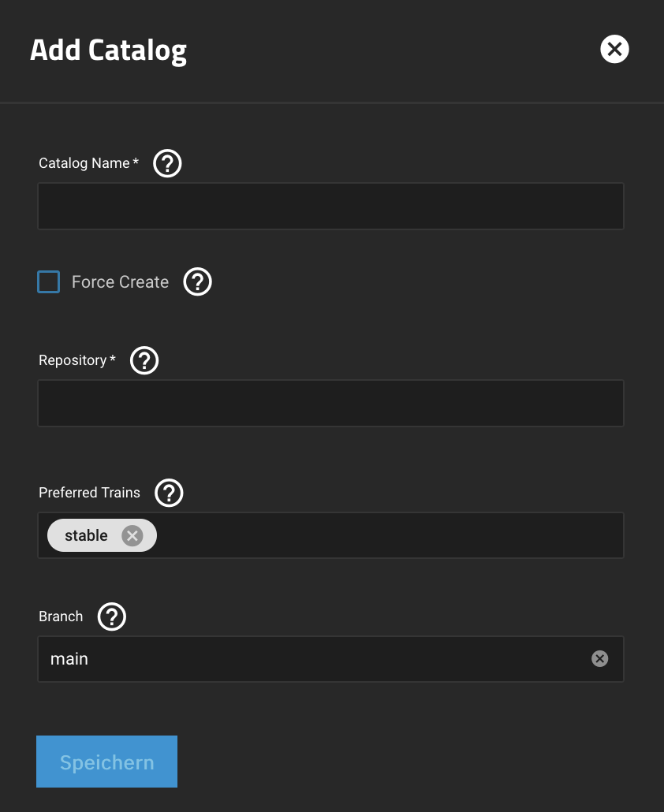Click the Catalog Name field label
664x812 pixels.
click(84, 163)
